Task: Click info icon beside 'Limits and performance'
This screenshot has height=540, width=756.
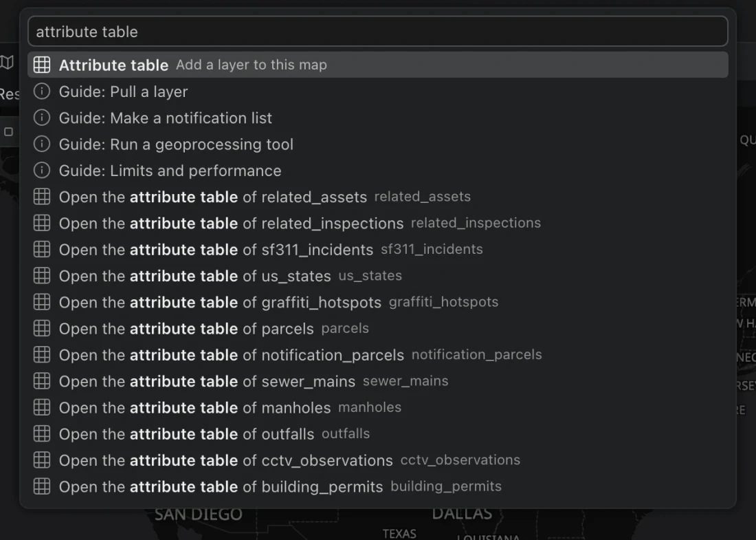Action: click(42, 170)
